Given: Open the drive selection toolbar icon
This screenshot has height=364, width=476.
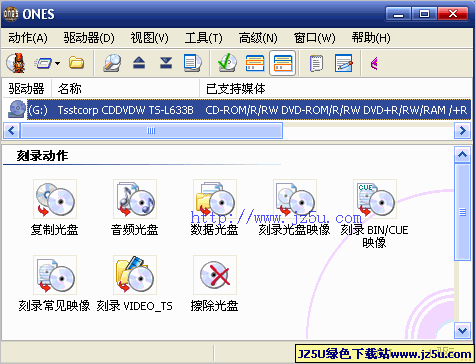Looking at the screenshot, I should click(x=43, y=63).
